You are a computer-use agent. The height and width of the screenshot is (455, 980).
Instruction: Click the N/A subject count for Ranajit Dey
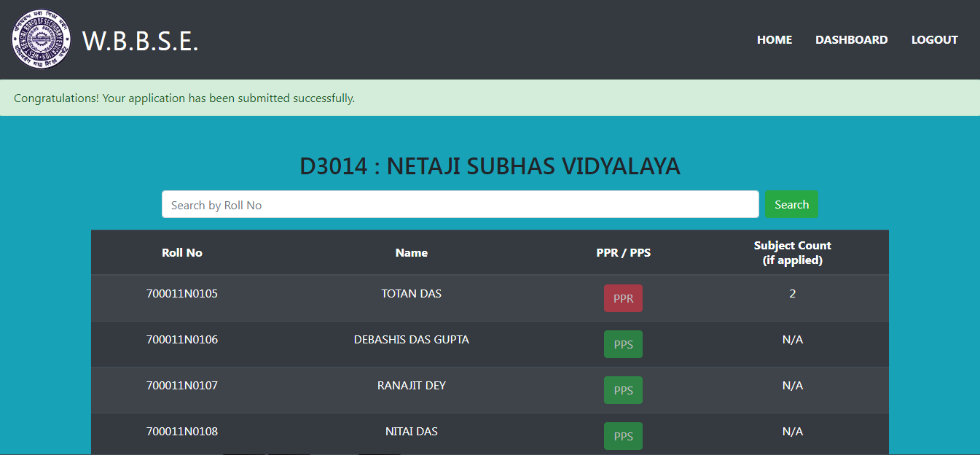[793, 386]
